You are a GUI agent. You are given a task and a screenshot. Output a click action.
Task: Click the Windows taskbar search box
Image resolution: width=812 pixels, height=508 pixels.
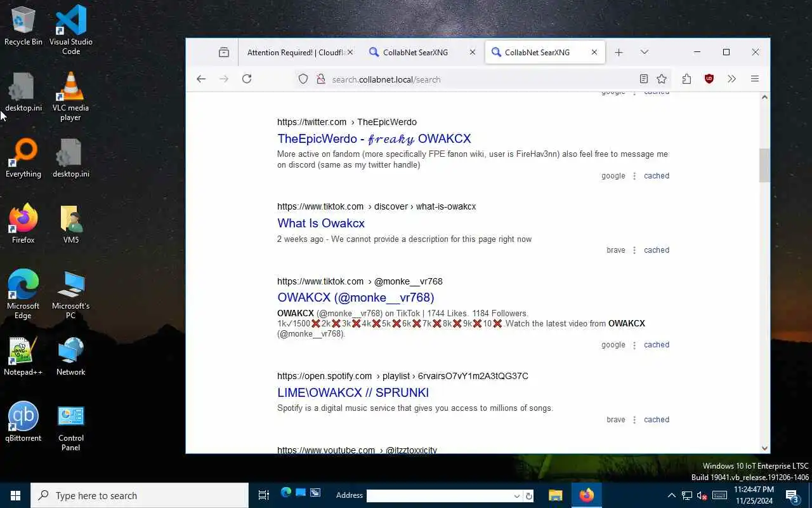tap(140, 495)
